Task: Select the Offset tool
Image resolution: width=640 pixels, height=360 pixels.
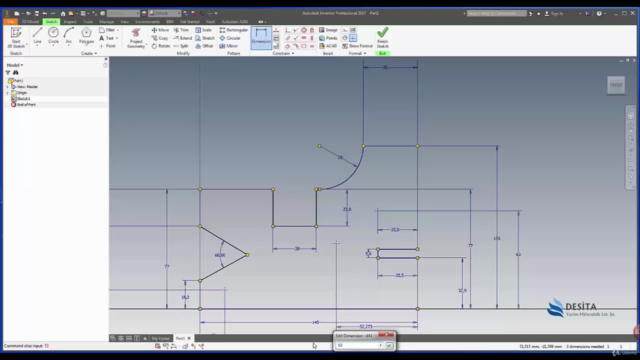Action: click(204, 46)
